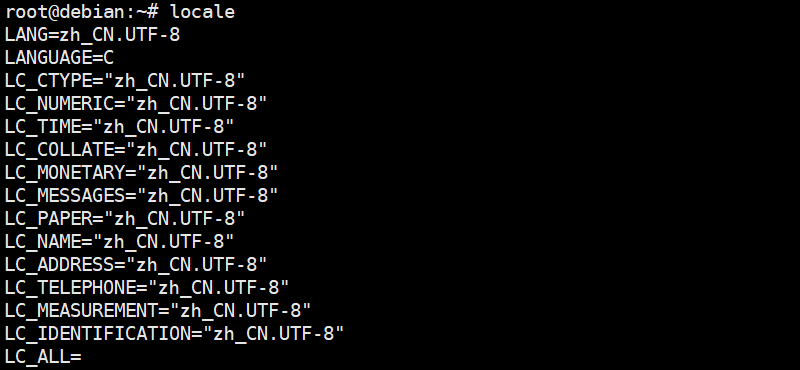
Task: Click the LC_PAPER line
Action: (125, 218)
